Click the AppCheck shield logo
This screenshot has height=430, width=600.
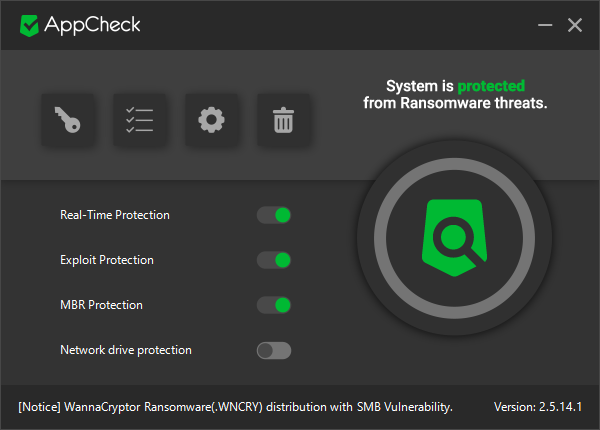click(30, 25)
